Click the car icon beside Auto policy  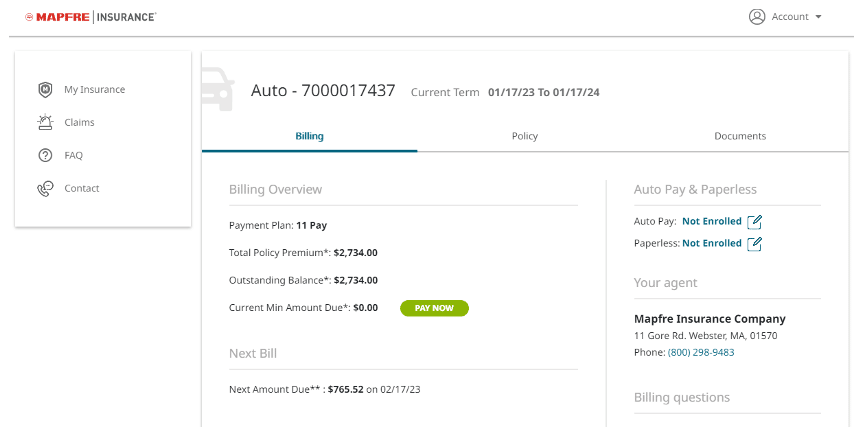pos(217,89)
